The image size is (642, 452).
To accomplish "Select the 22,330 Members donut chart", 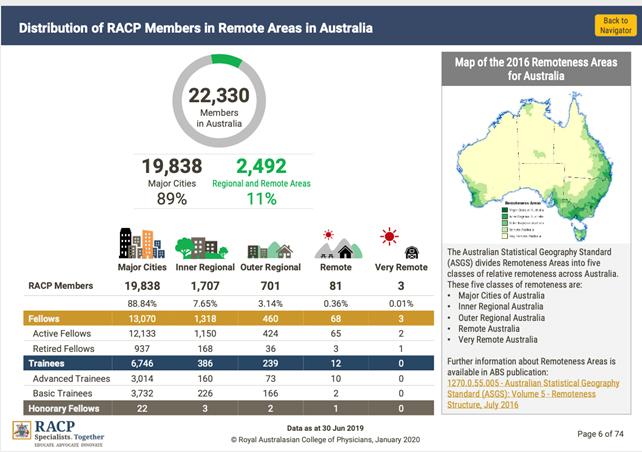I will 219,101.
